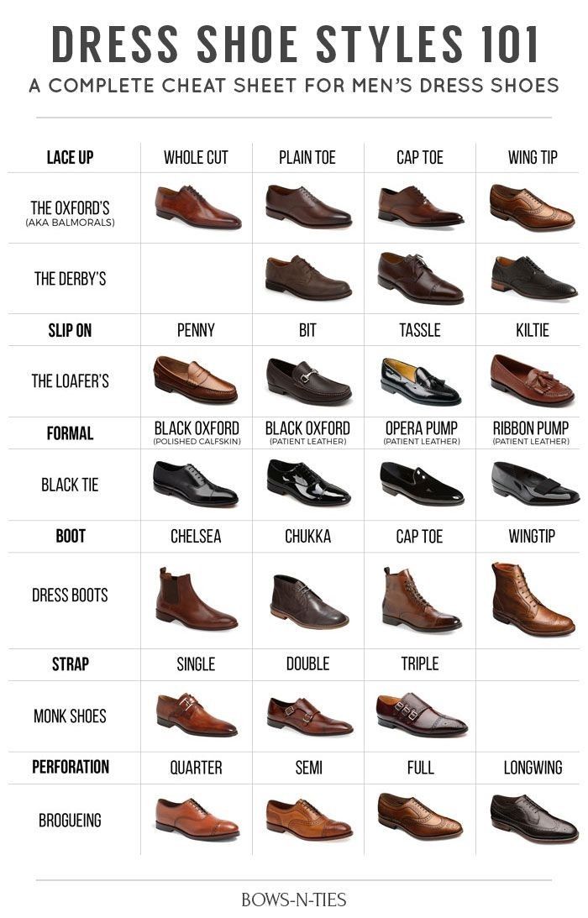Click the Dress Shoe Styles 101 title

click(x=295, y=45)
